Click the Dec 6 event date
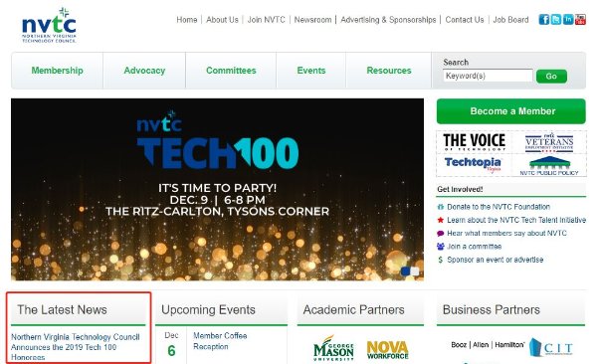This screenshot has width=599, height=364. tap(171, 344)
